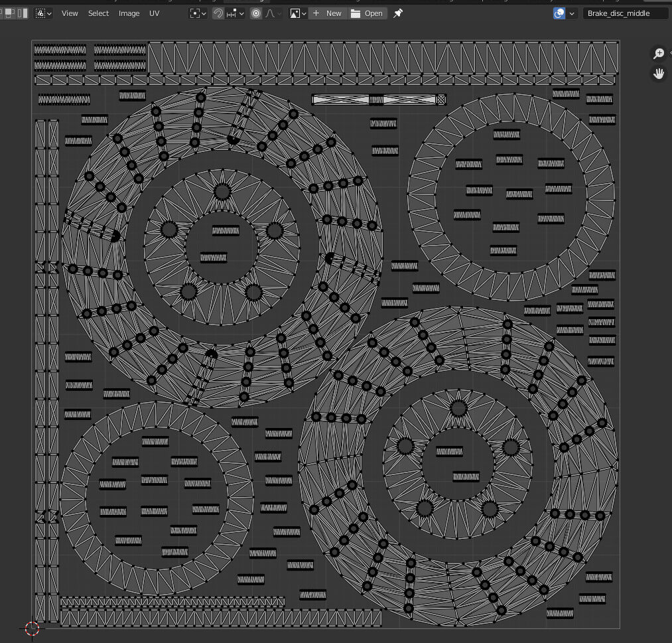Pin the current image with pushpin icon
Screen dimensions: 672x643
click(x=398, y=13)
